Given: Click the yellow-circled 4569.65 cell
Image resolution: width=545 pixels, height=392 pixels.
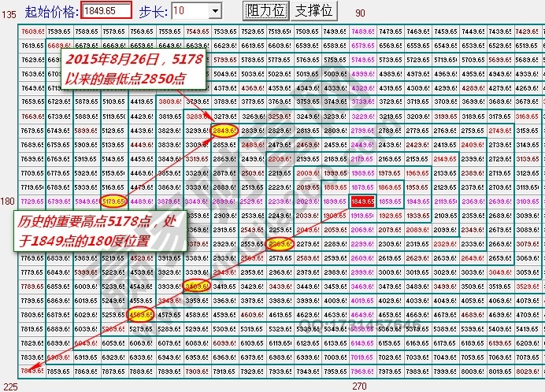Looking at the screenshot, I should pos(141,315).
